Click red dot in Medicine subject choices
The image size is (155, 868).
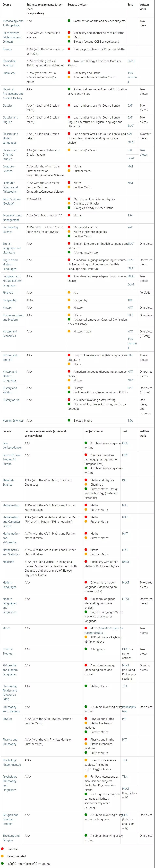point(86,561)
